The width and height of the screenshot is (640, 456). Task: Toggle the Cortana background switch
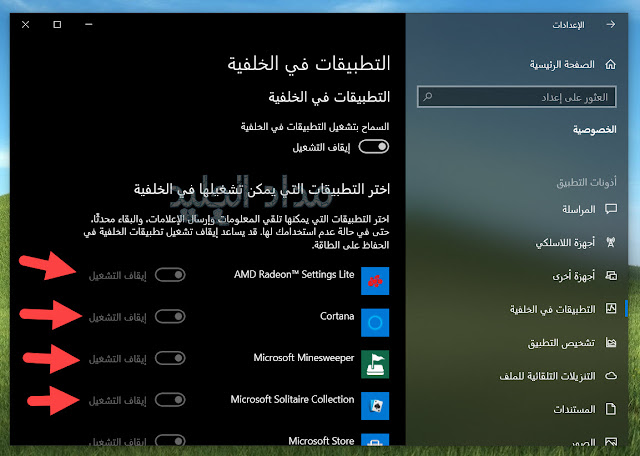170,316
